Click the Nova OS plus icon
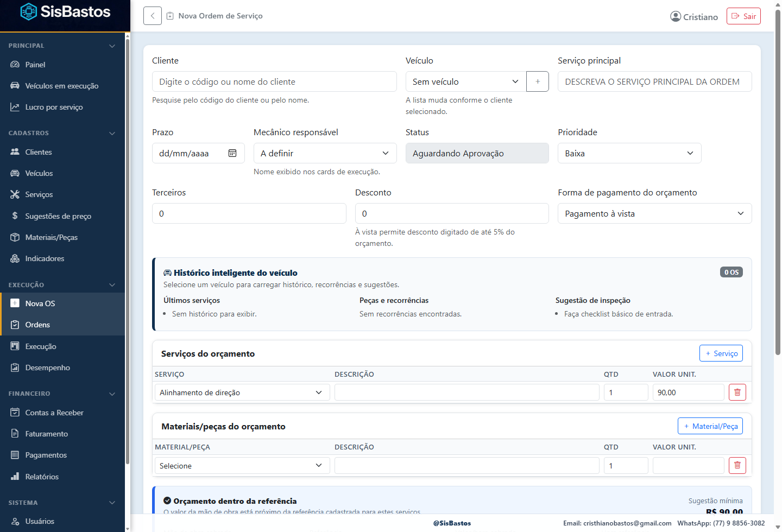Viewport: 782px width, 532px height. (15, 303)
